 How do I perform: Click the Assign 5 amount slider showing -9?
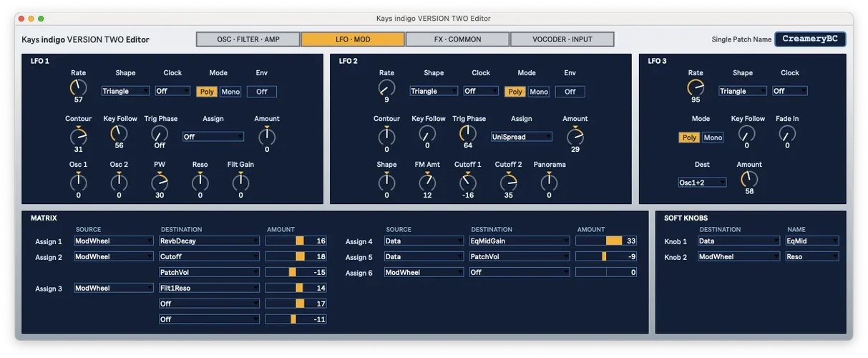tap(606, 256)
